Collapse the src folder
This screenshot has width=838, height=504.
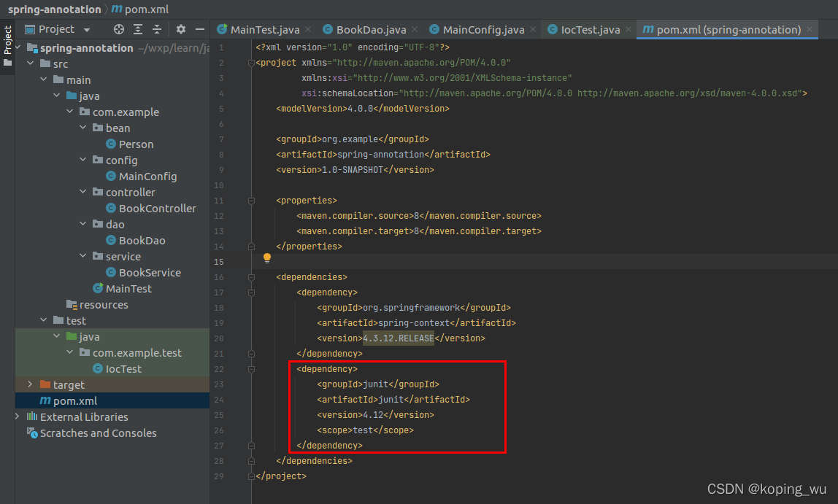31,63
